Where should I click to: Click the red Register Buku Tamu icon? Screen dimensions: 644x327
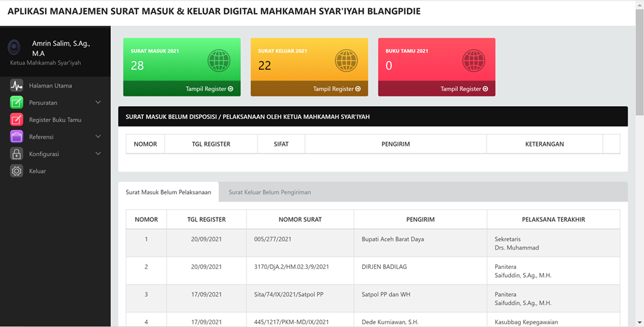point(16,120)
